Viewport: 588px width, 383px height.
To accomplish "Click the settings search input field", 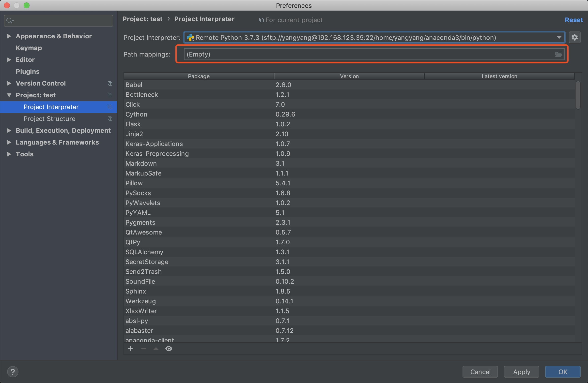I will click(62, 20).
